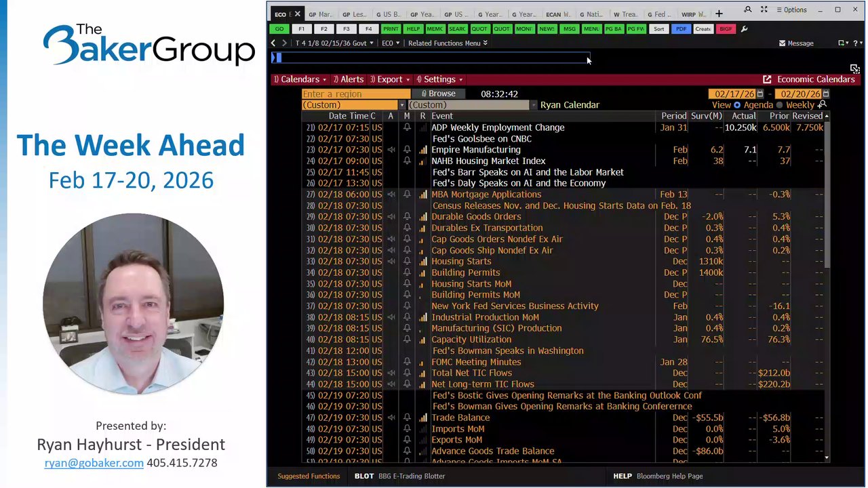868x488 pixels.
Task: Click the command line input field
Action: tap(431, 58)
